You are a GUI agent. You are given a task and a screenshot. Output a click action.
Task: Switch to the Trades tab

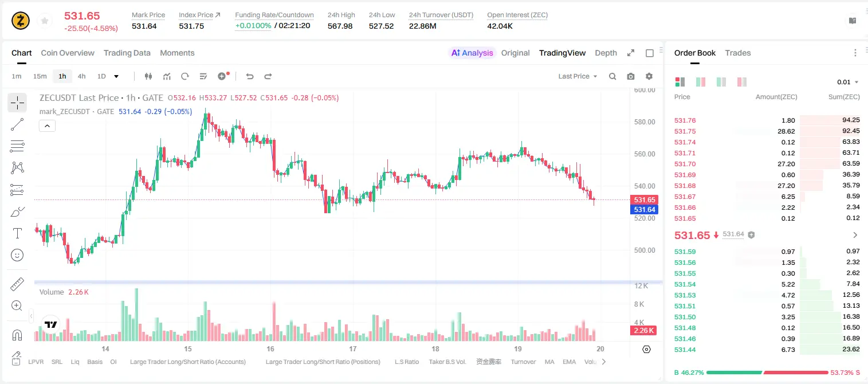click(737, 53)
